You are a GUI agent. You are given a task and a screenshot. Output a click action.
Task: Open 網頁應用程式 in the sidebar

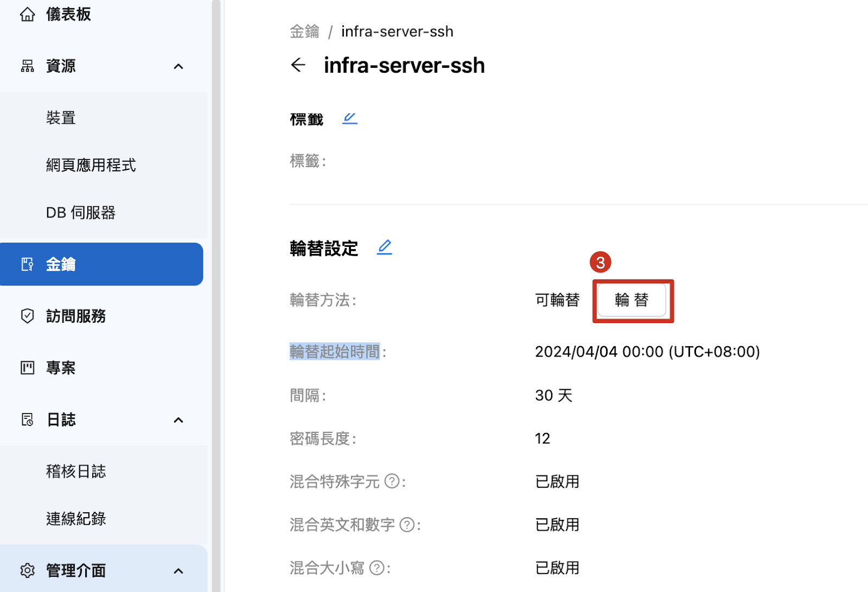click(91, 165)
